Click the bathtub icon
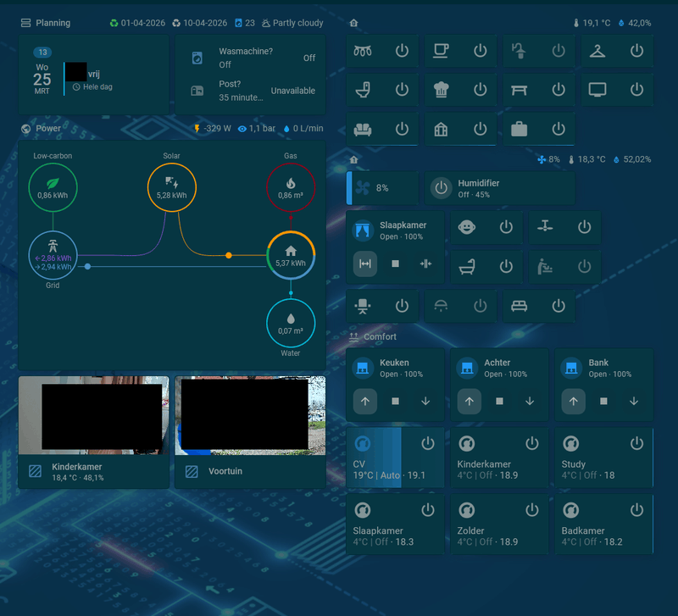The height and width of the screenshot is (616, 678). pyautogui.click(x=467, y=266)
